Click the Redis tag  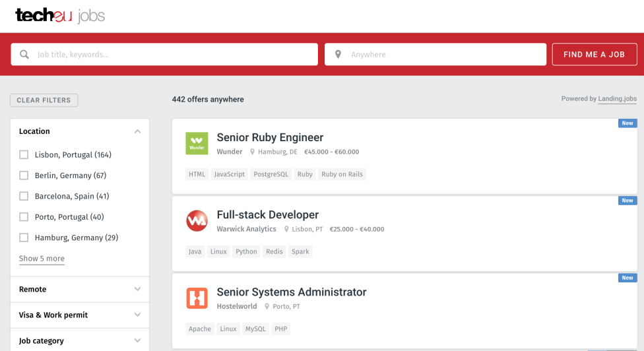pyautogui.click(x=274, y=251)
